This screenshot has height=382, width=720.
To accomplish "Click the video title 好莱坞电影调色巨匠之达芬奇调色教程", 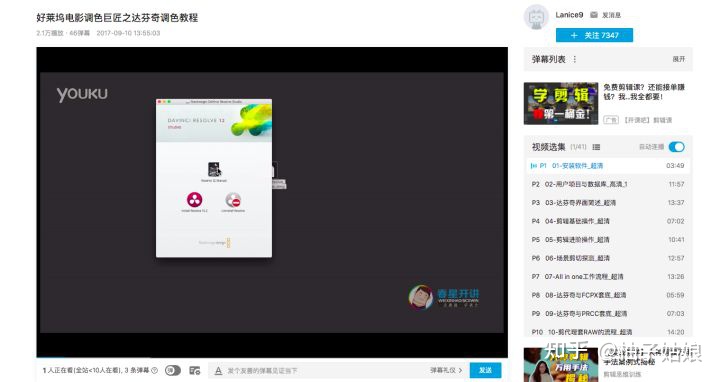I will [x=117, y=18].
